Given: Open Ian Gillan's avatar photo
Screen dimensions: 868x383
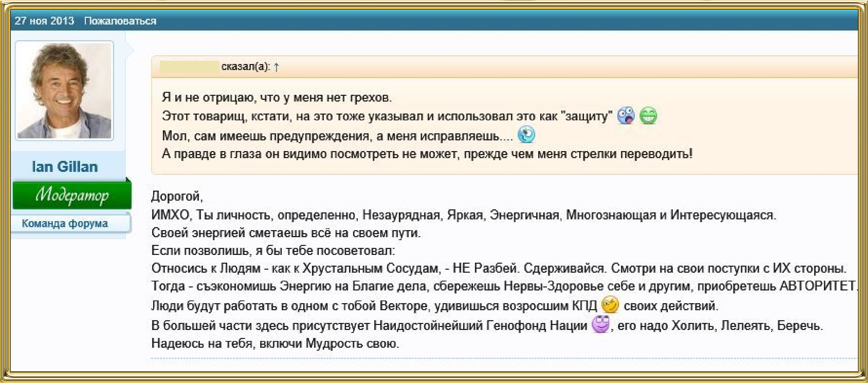Looking at the screenshot, I should 64,90.
